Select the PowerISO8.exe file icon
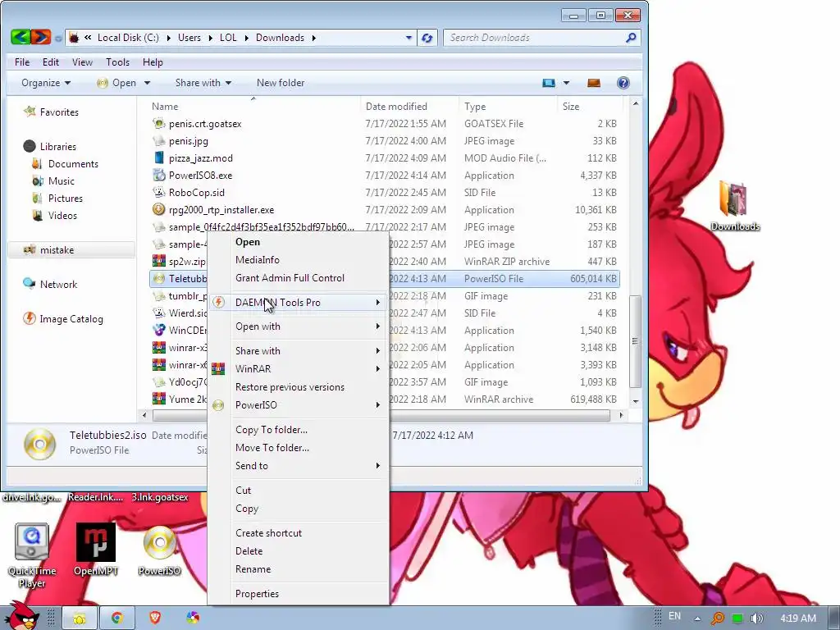Image resolution: width=840 pixels, height=630 pixels. pyautogui.click(x=158, y=176)
